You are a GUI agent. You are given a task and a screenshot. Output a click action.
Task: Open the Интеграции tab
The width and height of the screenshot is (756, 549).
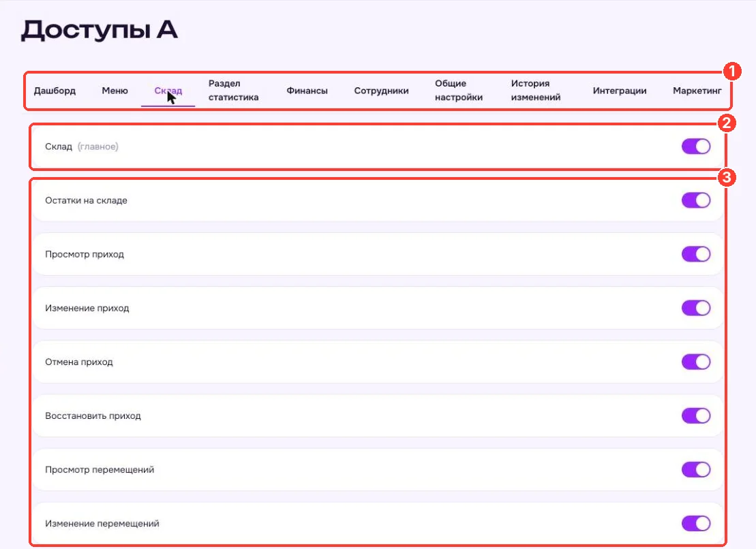620,91
